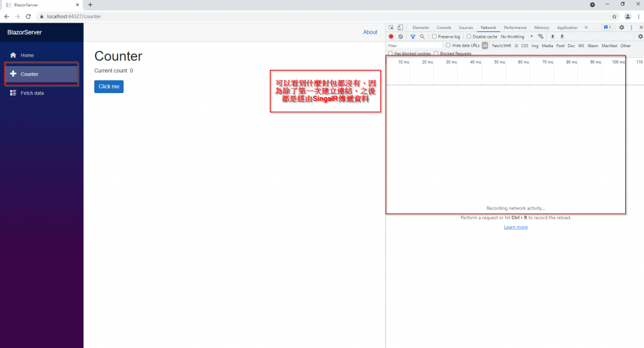Close the DevTools panel
This screenshot has width=644, height=348.
pos(641,28)
